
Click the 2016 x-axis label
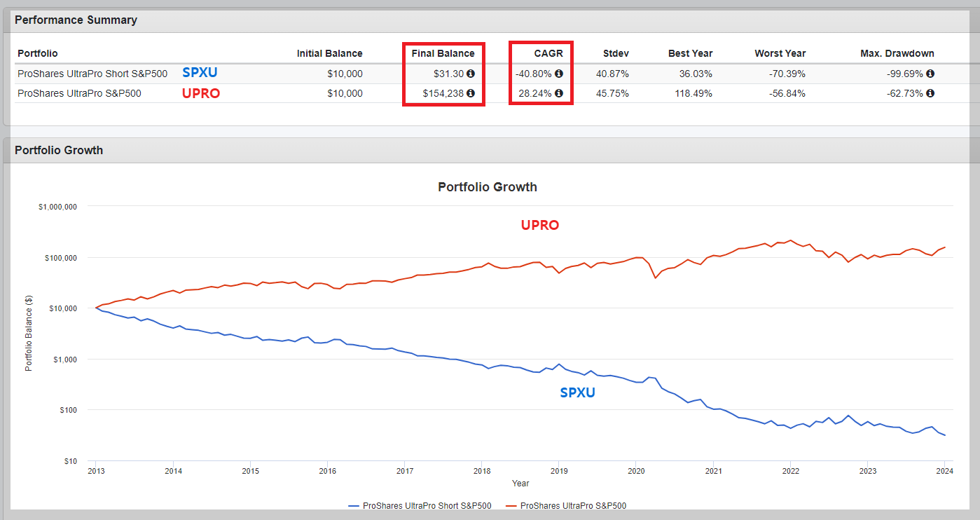327,471
